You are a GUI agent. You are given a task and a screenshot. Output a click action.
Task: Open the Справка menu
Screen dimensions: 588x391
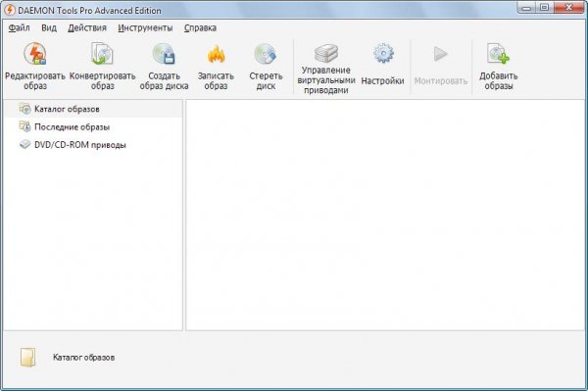point(200,28)
